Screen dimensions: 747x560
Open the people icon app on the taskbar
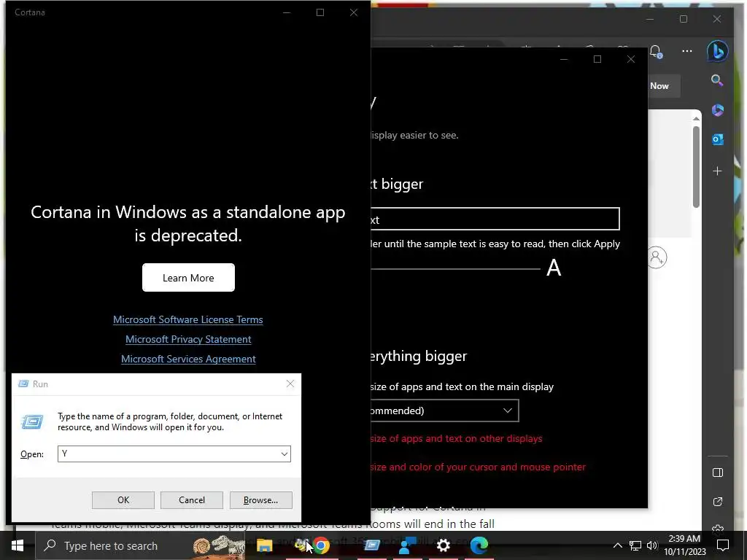(x=407, y=545)
